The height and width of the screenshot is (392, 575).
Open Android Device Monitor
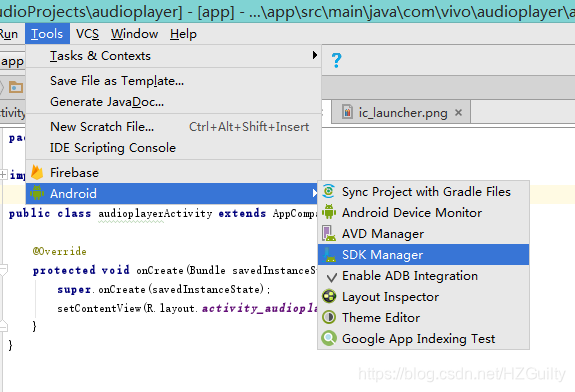pos(424,212)
